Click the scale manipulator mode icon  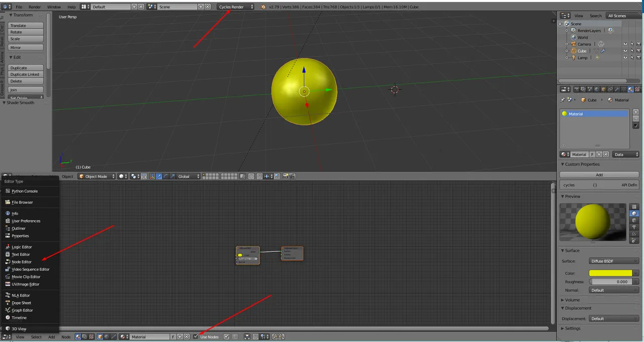[x=173, y=176]
